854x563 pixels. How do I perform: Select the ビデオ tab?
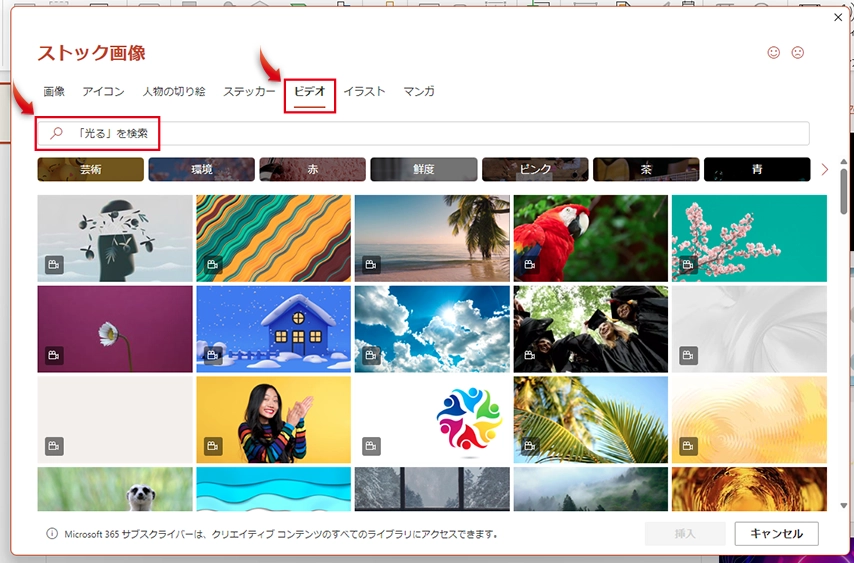309,91
